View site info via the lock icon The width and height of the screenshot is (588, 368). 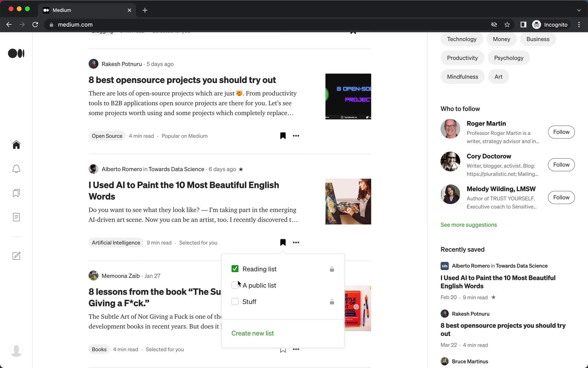pos(51,25)
